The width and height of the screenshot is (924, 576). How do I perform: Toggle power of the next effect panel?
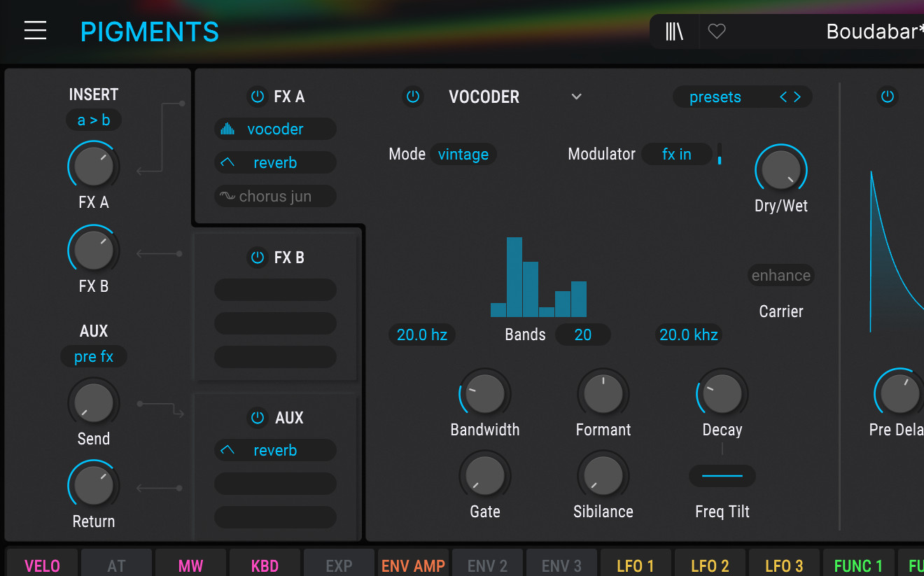[888, 97]
